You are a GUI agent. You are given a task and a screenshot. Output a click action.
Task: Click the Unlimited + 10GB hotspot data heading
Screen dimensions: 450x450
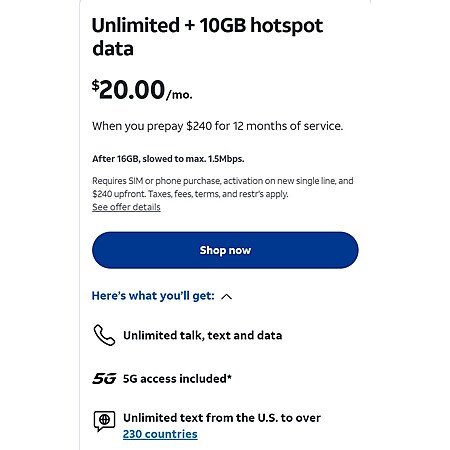coord(207,37)
